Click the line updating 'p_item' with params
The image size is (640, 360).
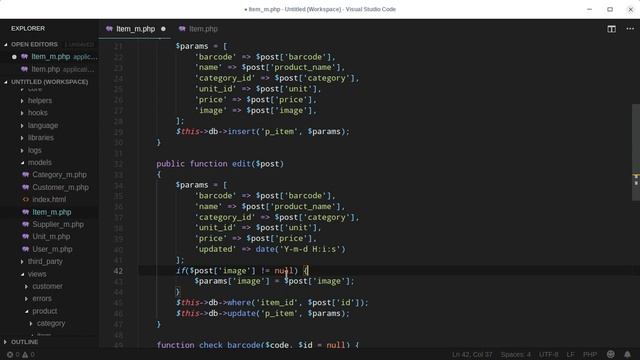pyautogui.click(x=262, y=313)
